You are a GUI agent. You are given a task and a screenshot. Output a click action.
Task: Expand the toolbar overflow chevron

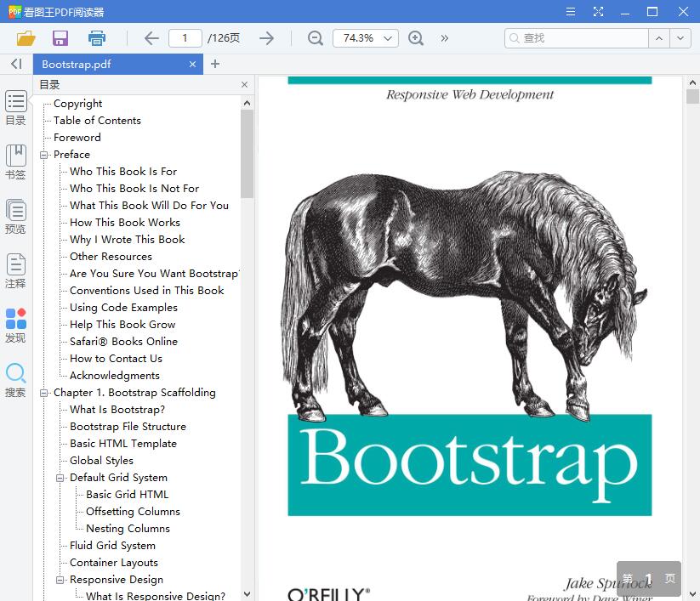tap(445, 38)
